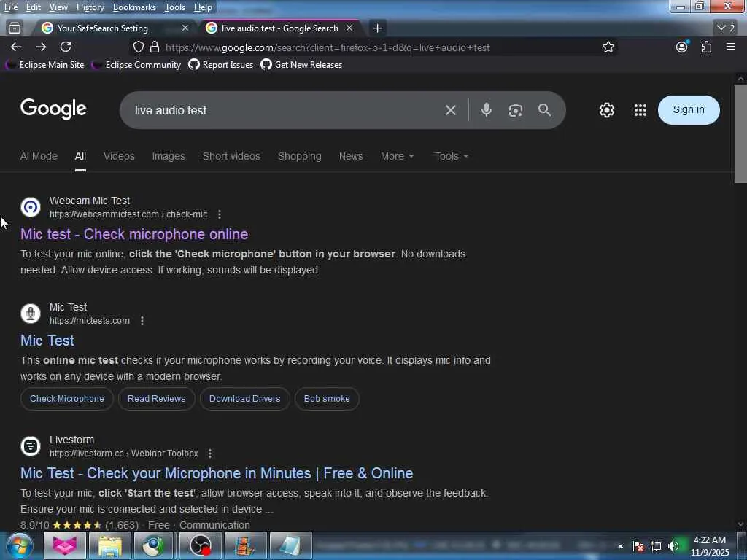Open Eclipse Main Site bookmark
Viewport: 747px width, 560px height.
click(44, 65)
